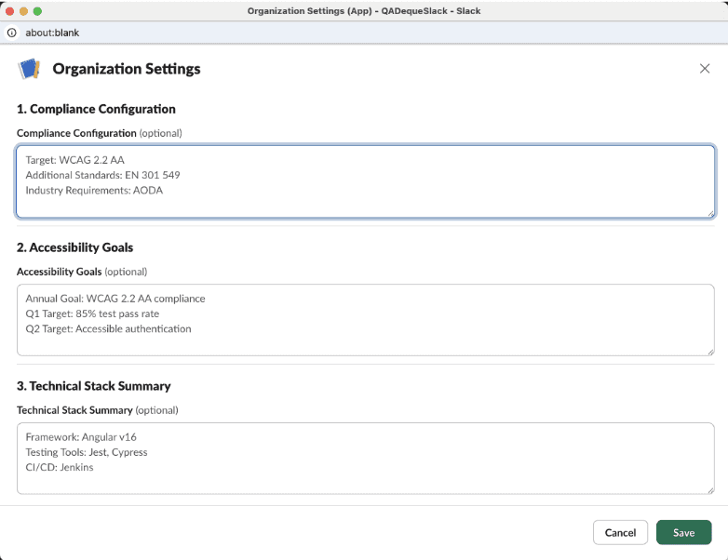Select the Technical Stack Summary text area
The image size is (728, 560).
(x=365, y=458)
